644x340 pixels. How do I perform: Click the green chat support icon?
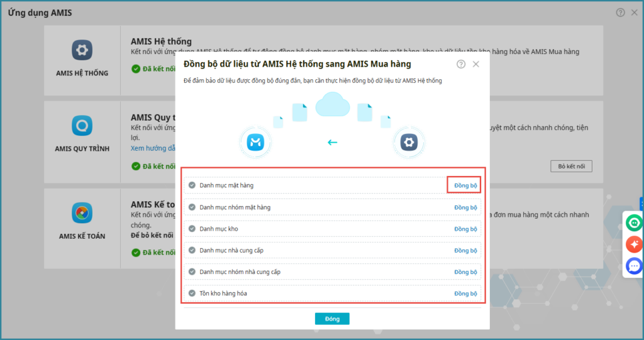pos(634,223)
